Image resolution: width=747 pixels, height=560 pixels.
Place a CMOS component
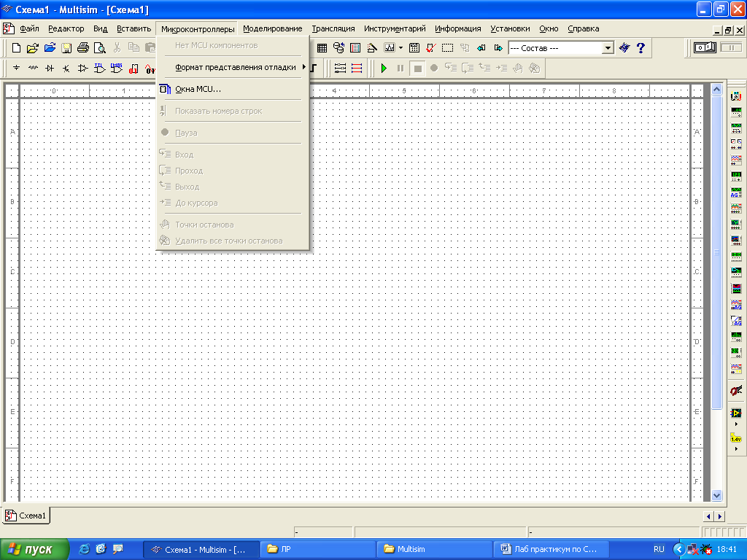tap(116, 68)
